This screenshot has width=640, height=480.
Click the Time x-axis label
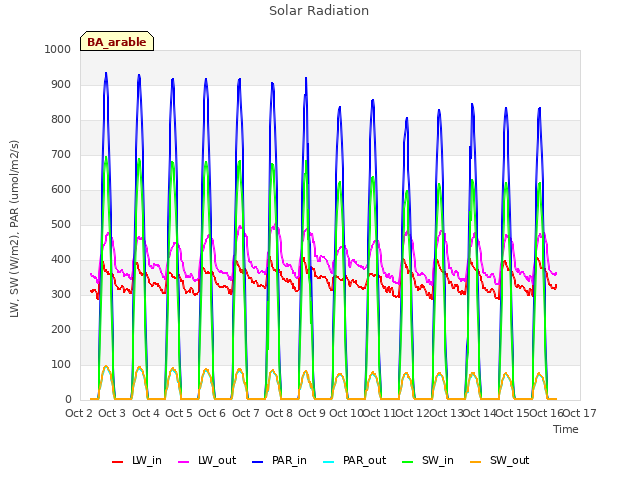point(566,429)
